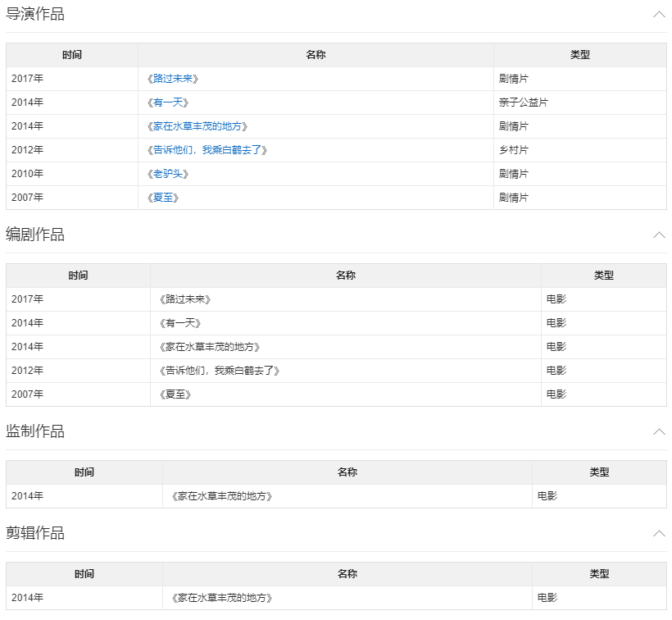Open the 《家在水草丰茂的地方》 link in 导演作品

tap(198, 126)
